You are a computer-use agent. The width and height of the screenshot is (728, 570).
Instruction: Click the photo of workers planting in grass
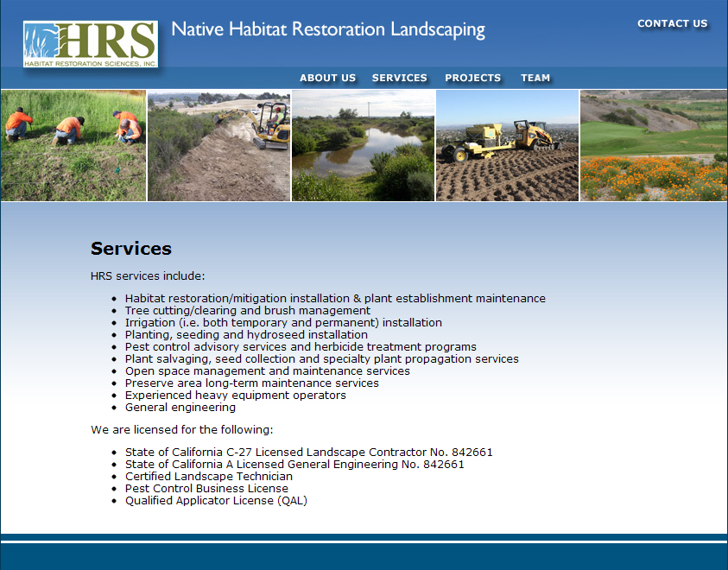tap(73, 145)
